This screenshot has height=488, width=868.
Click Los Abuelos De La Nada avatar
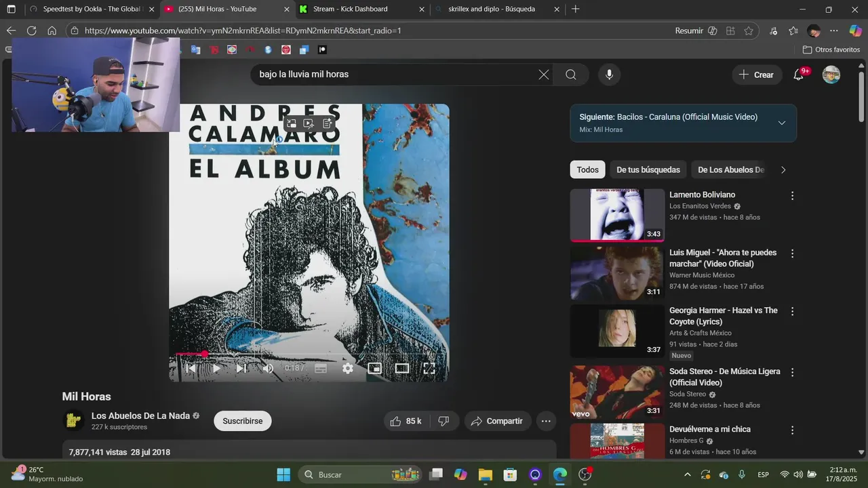(x=73, y=421)
